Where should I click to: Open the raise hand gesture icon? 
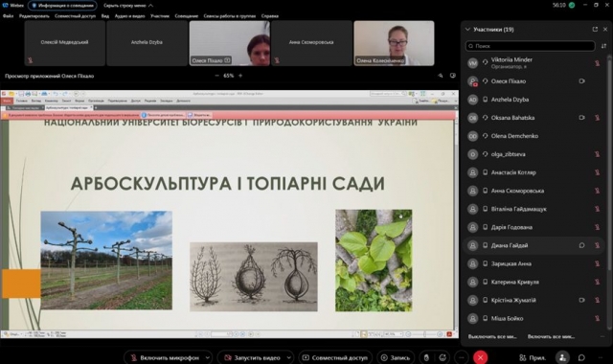pyautogui.click(x=426, y=357)
